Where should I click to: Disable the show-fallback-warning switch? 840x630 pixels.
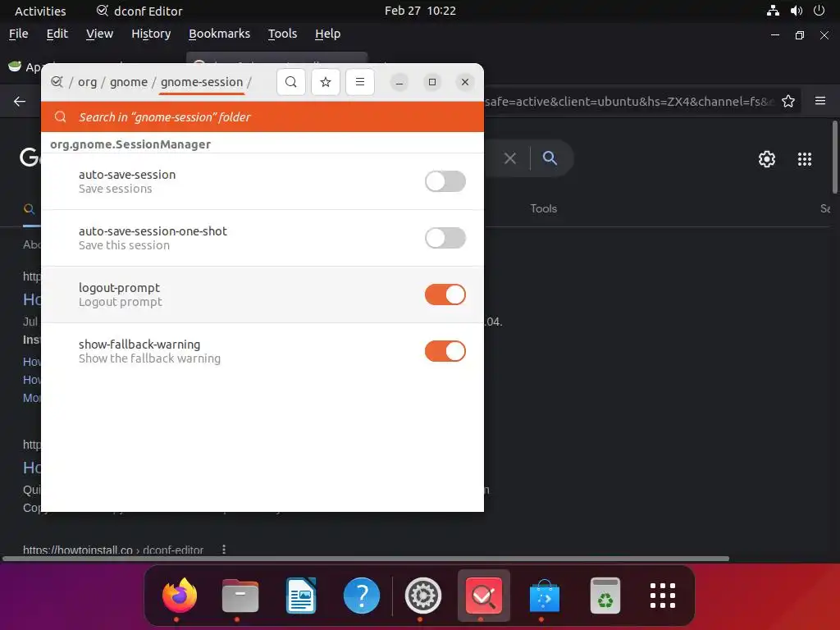pos(445,351)
